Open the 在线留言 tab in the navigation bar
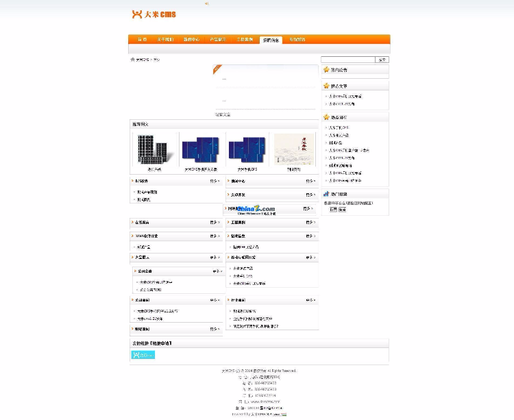514x420 pixels. pos(297,40)
